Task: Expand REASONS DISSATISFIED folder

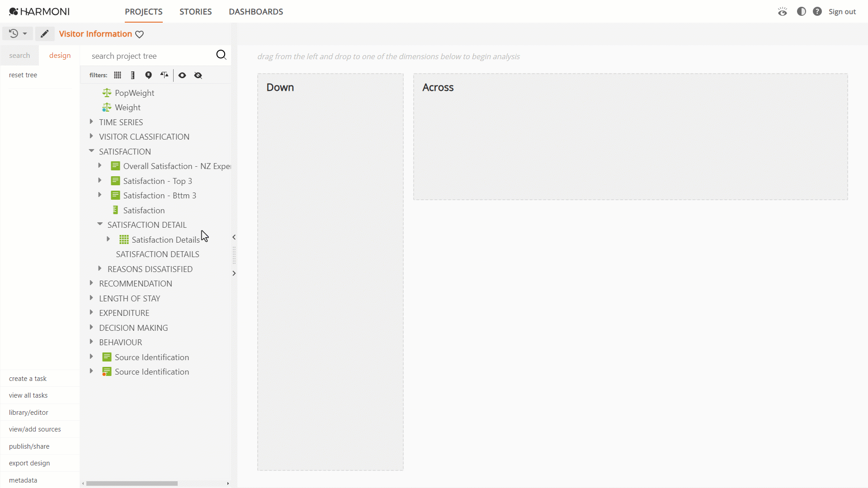Action: point(100,268)
